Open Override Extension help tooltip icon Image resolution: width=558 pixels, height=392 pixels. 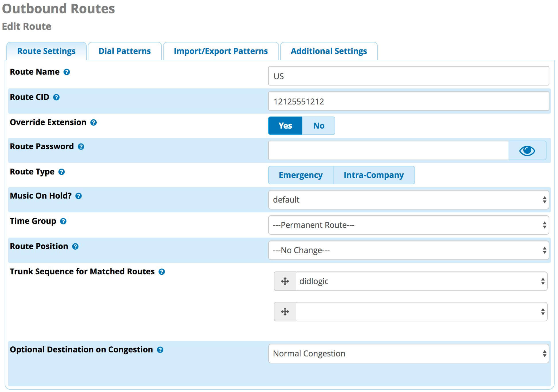click(93, 123)
